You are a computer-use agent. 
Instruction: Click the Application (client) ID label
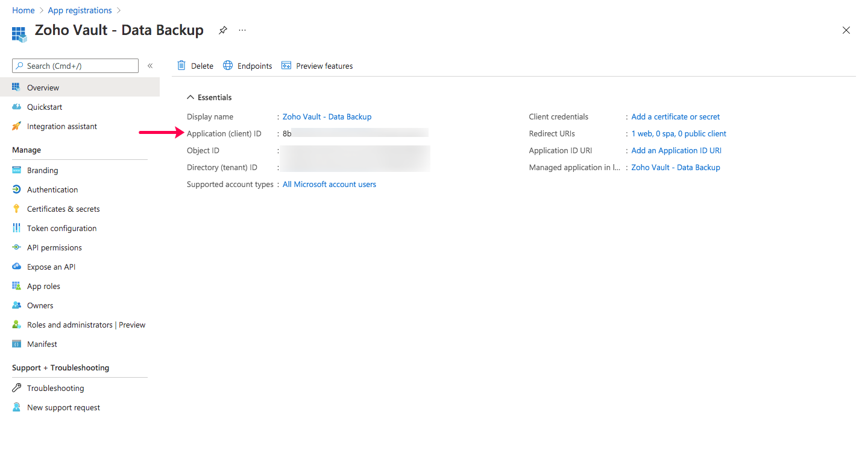coord(224,133)
